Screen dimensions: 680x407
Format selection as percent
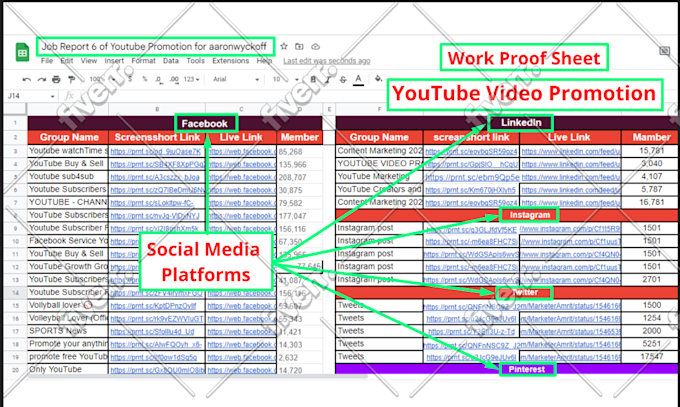coord(144,79)
